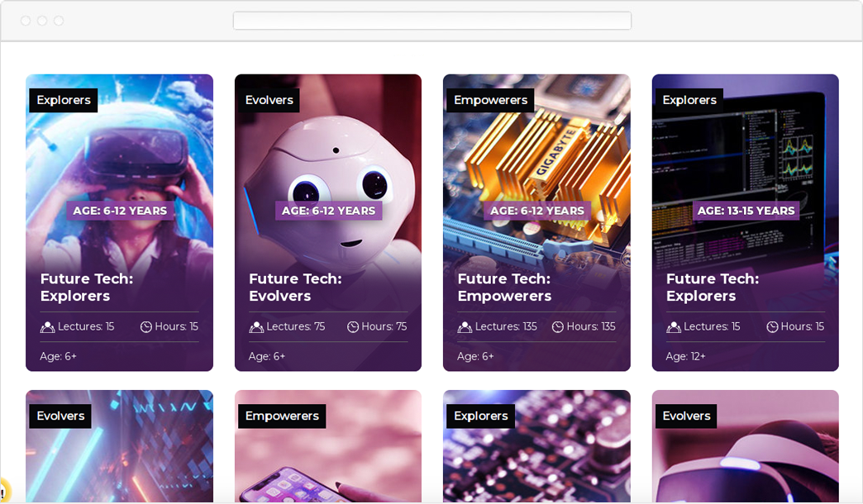Click the clock icon beside Hours: 135
The image size is (863, 504).
557,327
